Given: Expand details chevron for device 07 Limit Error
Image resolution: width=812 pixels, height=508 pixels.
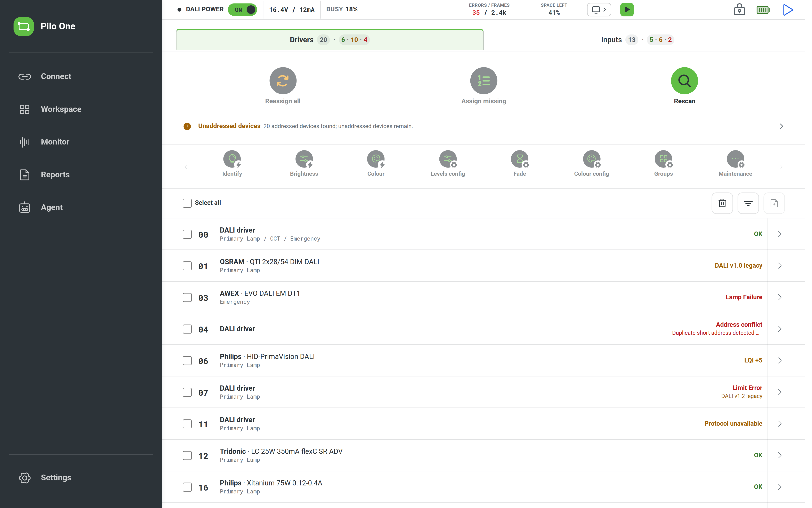Looking at the screenshot, I should tap(779, 392).
